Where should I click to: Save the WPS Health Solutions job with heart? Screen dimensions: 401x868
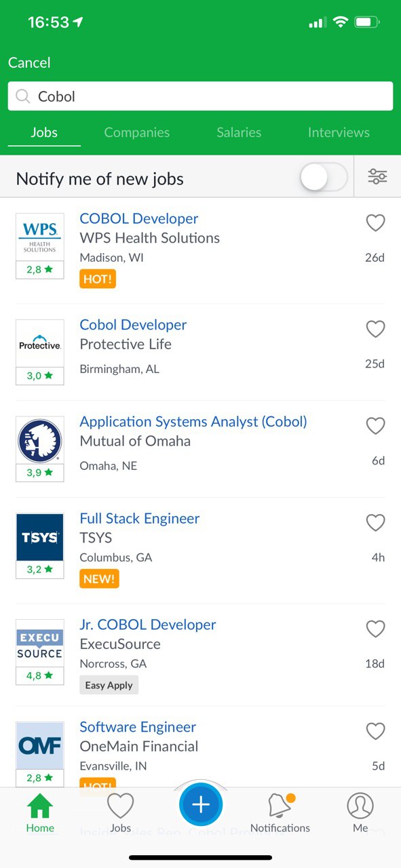point(375,222)
